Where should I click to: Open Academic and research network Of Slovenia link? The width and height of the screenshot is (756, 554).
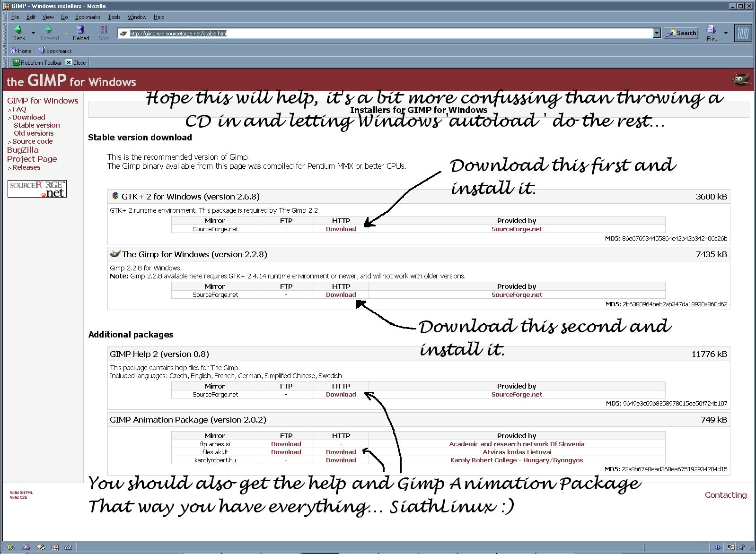point(517,444)
